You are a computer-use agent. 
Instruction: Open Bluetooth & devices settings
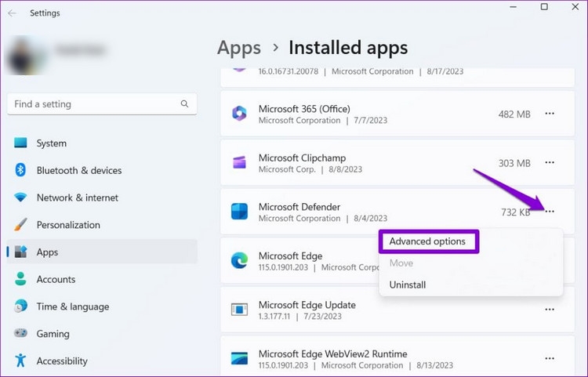[102, 171]
